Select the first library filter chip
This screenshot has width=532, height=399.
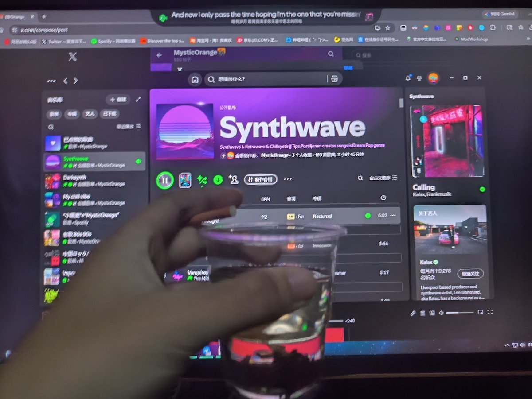tap(54, 114)
